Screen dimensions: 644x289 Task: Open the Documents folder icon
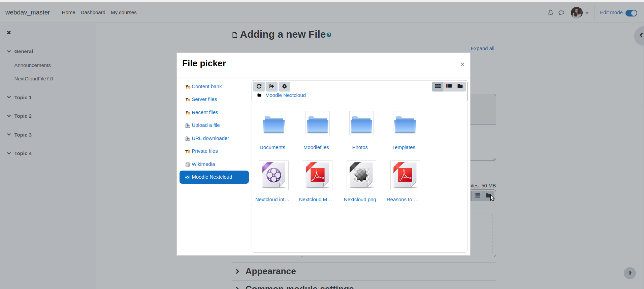coord(274,123)
